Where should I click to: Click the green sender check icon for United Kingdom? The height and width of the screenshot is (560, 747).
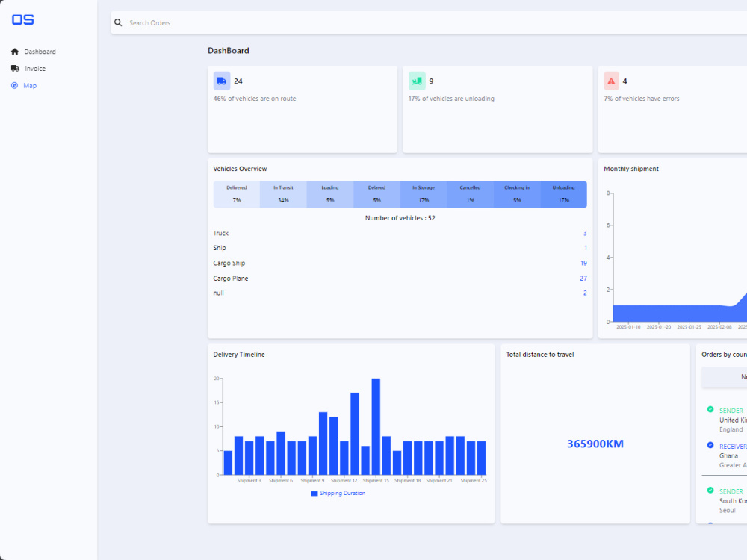[x=710, y=409]
